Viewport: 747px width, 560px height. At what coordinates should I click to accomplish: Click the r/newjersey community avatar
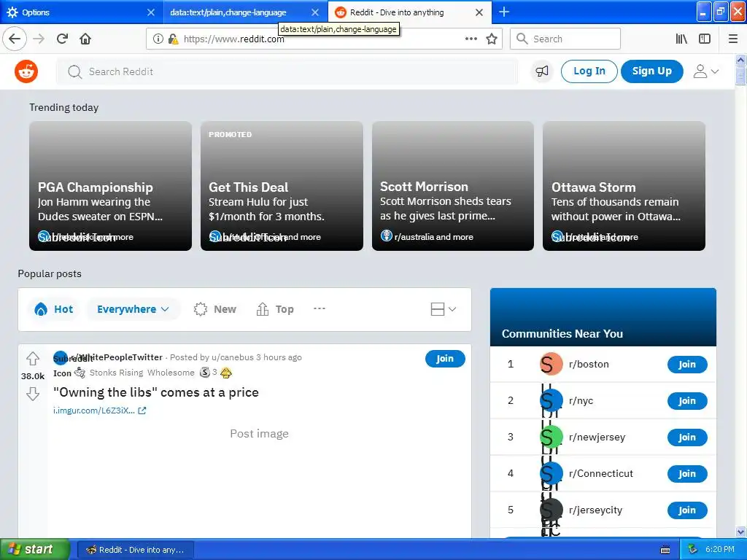(551, 437)
